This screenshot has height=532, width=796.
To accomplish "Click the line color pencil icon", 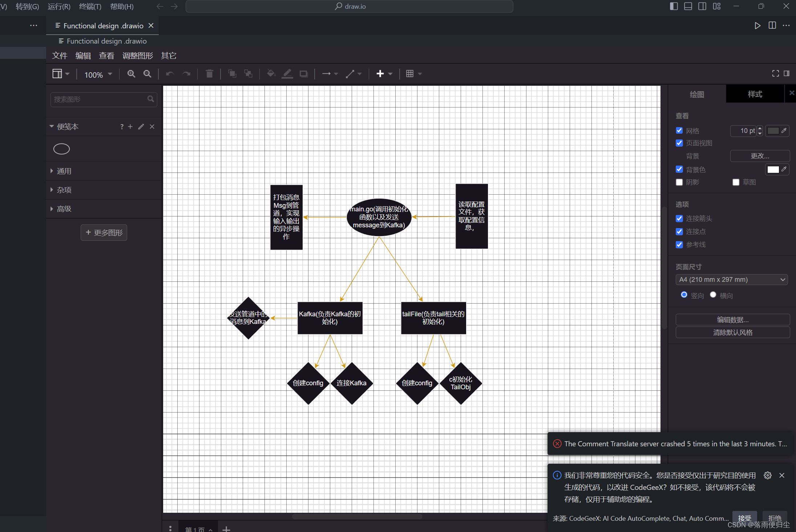I will click(287, 74).
